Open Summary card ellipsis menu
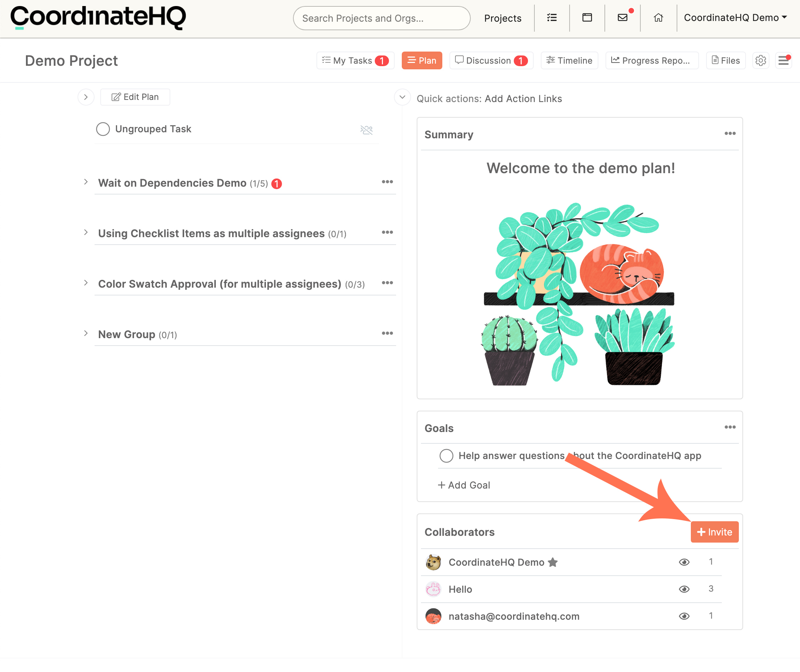800x672 pixels. point(730,133)
